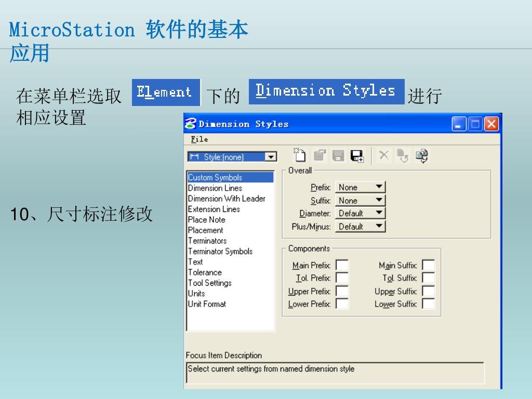Screen dimensions: 532x399
Task: Select Place Note category
Action: pyautogui.click(x=230, y=220)
